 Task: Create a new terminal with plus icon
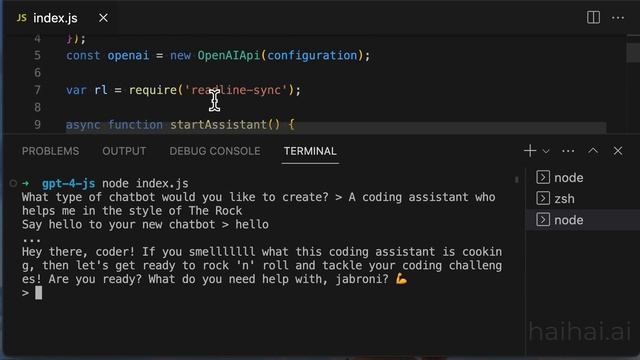tap(530, 151)
